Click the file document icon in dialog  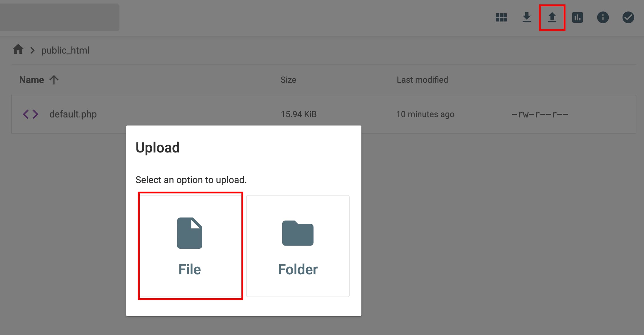190,233
